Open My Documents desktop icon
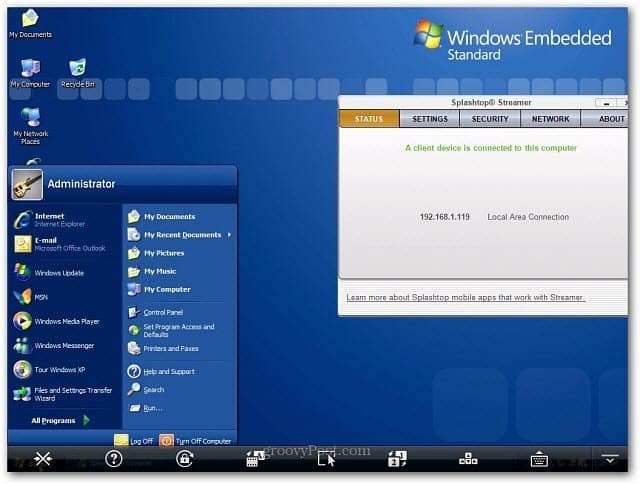The image size is (640, 484). coord(30,24)
